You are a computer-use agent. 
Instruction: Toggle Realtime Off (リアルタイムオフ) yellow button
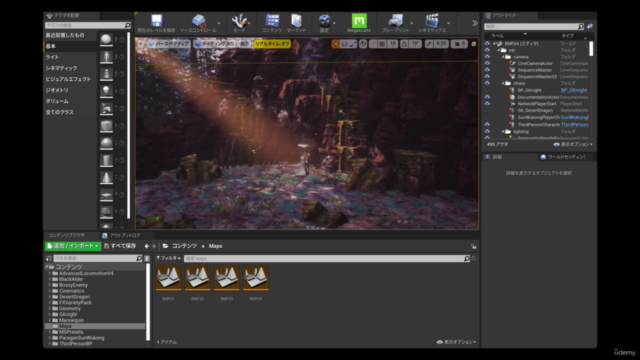pos(272,44)
